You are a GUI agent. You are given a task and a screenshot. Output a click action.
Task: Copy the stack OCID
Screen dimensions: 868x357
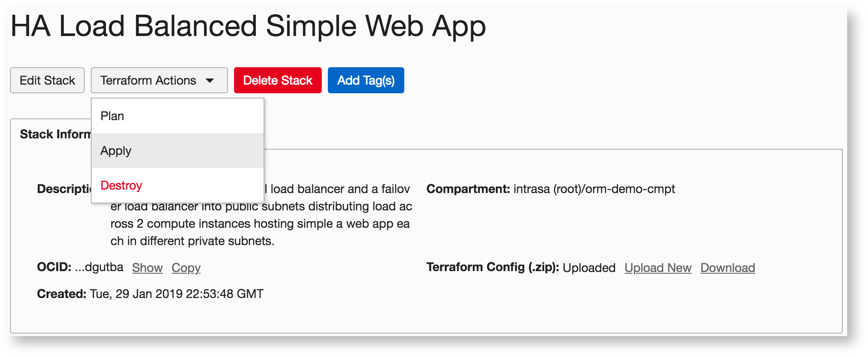186,268
